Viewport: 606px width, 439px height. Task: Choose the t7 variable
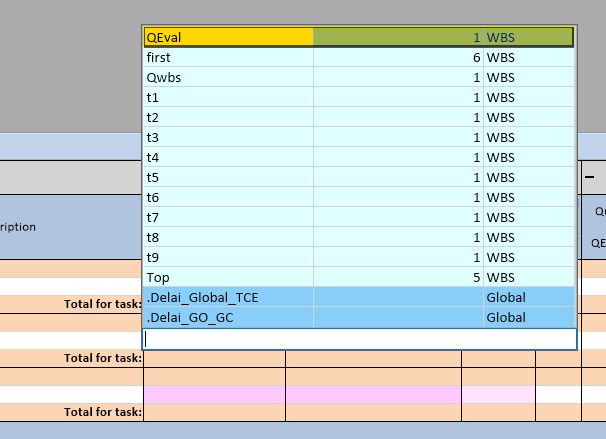click(x=228, y=217)
